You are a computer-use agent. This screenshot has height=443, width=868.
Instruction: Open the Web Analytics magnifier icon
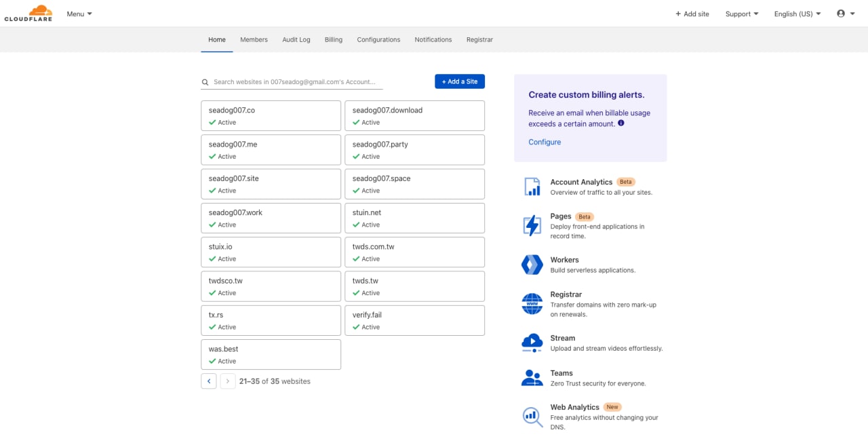tap(532, 417)
